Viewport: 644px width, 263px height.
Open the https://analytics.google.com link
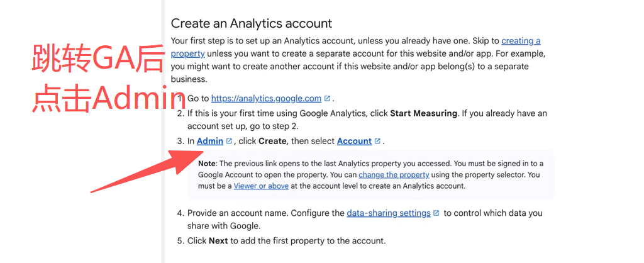266,99
